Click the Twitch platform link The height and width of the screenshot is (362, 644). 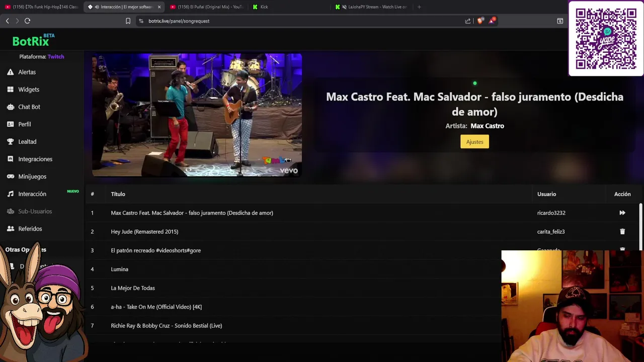tap(56, 57)
